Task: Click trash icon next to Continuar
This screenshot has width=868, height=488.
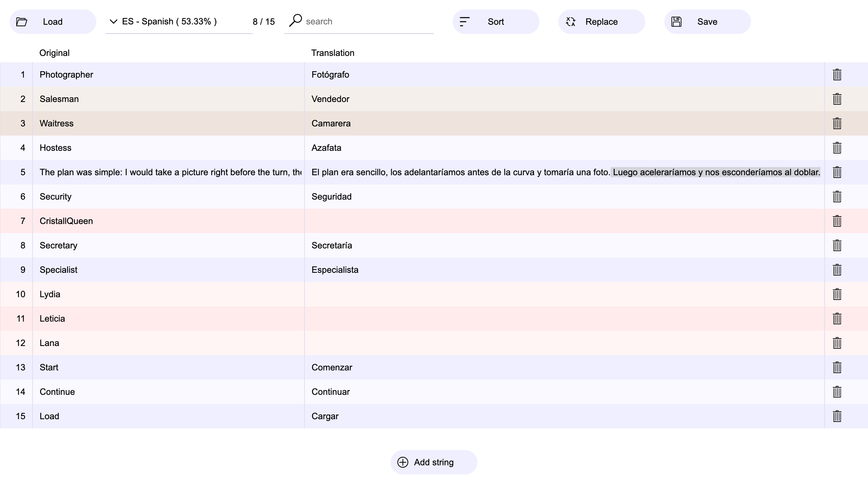Action: 837,392
